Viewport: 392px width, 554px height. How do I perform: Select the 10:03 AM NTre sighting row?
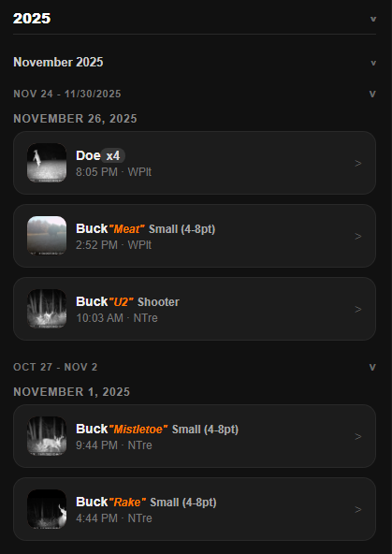195,309
